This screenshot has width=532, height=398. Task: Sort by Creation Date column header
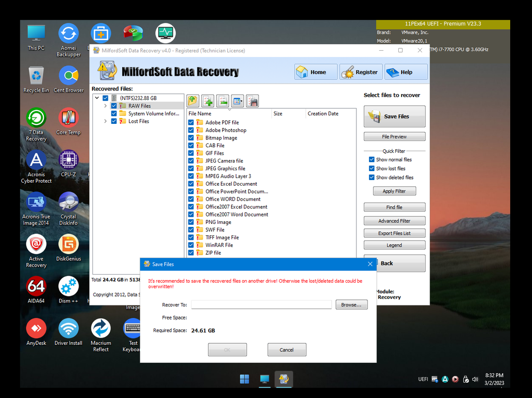click(x=331, y=113)
